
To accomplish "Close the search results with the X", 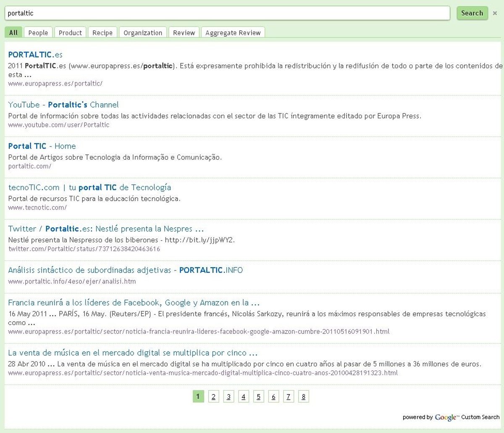I will [x=495, y=13].
